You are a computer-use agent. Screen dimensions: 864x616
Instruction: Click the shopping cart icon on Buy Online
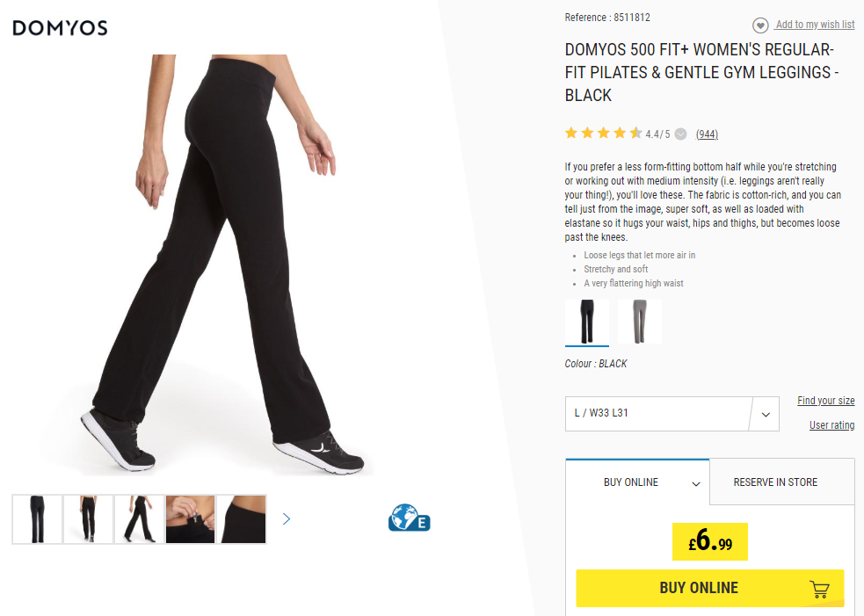pos(819,589)
